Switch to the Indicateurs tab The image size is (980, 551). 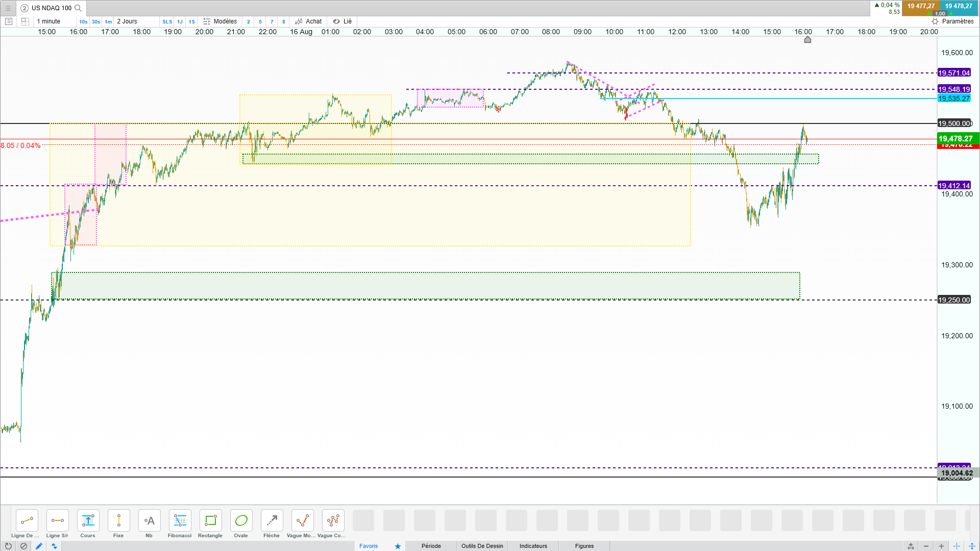click(533, 546)
